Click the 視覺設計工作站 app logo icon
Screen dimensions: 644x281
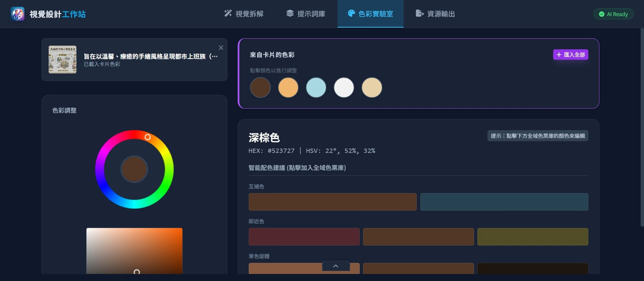[17, 14]
